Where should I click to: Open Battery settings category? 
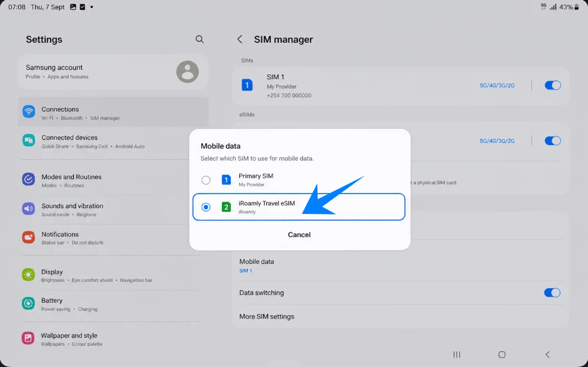click(113, 304)
